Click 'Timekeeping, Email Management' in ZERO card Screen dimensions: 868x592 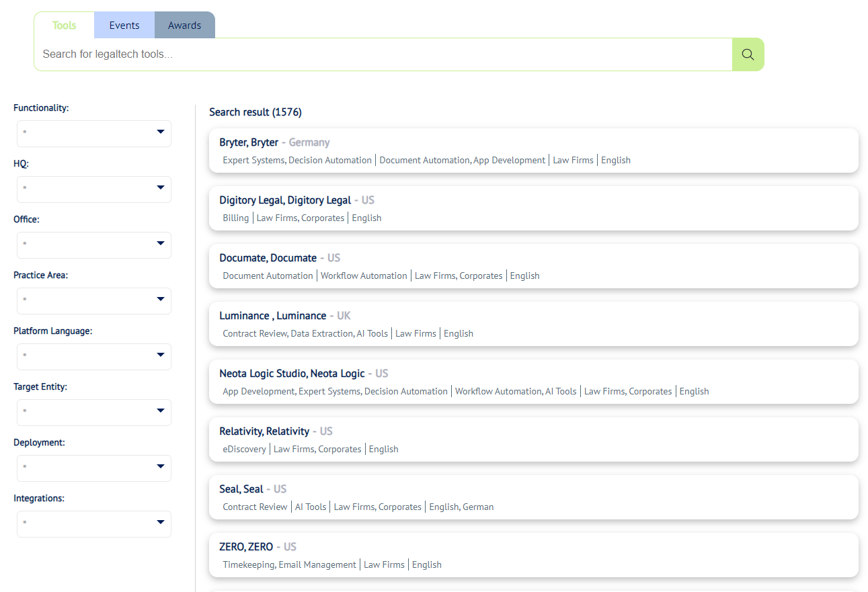click(x=290, y=565)
